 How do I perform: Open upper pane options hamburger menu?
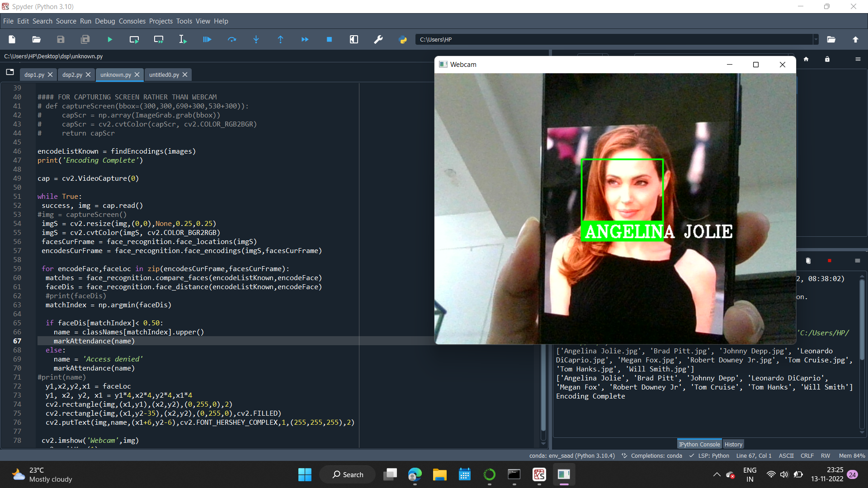858,59
